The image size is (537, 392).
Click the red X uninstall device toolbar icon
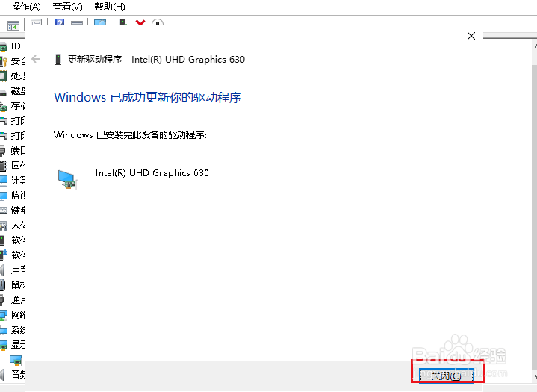click(x=140, y=22)
